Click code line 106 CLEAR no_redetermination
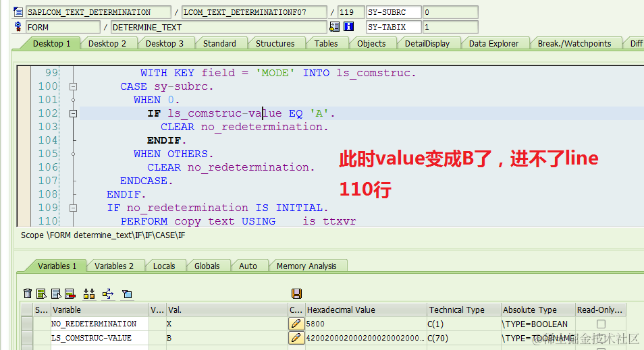The height and width of the screenshot is (350, 644). click(x=231, y=167)
